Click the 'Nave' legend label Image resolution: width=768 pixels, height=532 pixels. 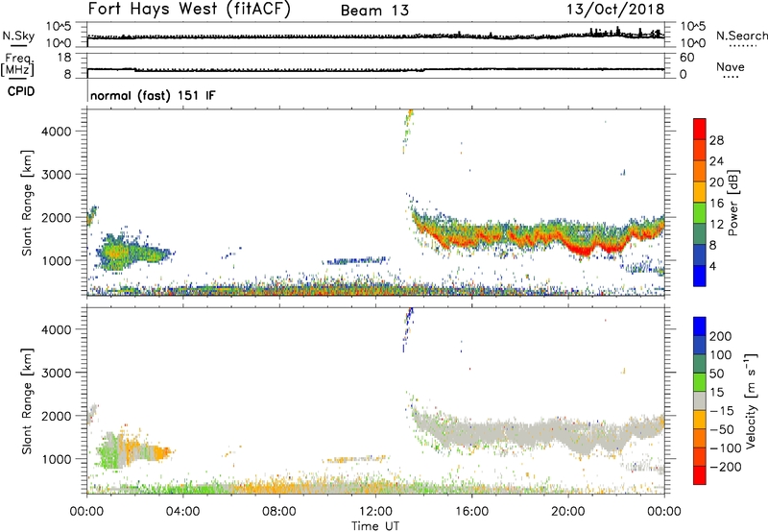(731, 67)
